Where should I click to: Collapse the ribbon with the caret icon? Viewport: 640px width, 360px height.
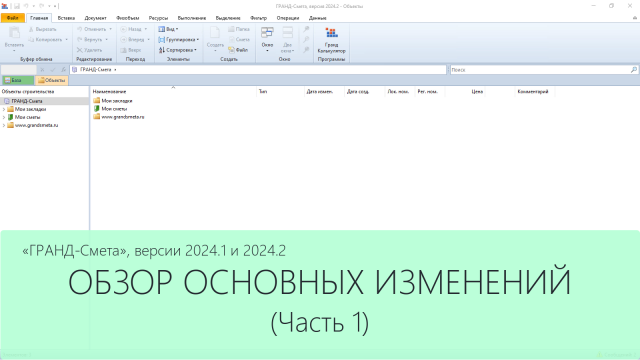coord(635,18)
